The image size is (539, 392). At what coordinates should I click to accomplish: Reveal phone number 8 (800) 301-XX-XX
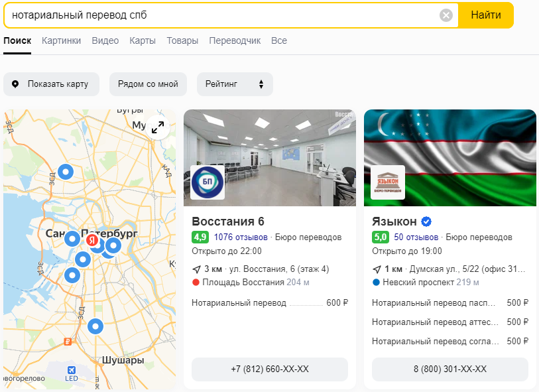tap(450, 369)
